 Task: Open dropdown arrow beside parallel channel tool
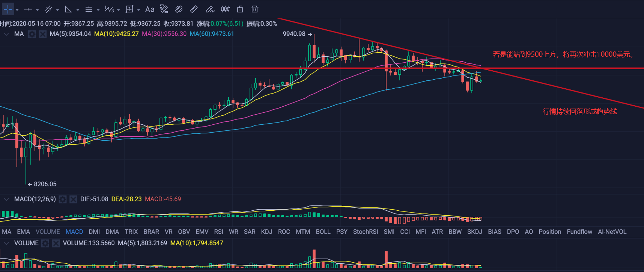pos(58,10)
